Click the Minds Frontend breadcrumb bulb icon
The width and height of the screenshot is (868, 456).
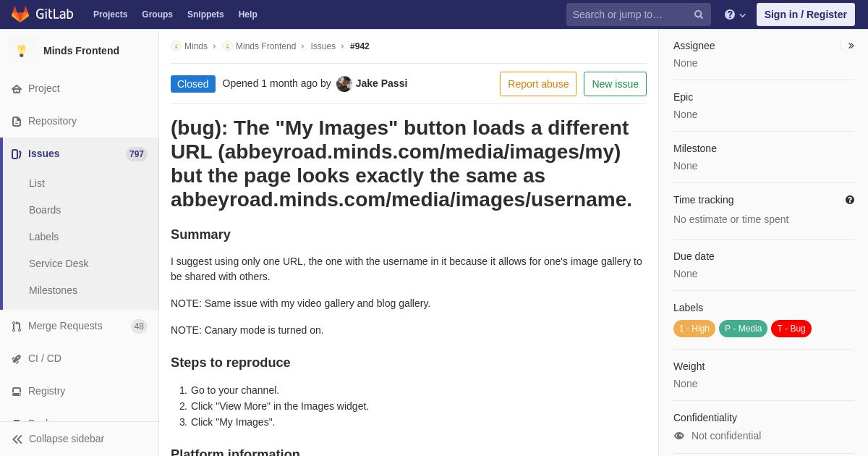click(x=227, y=46)
